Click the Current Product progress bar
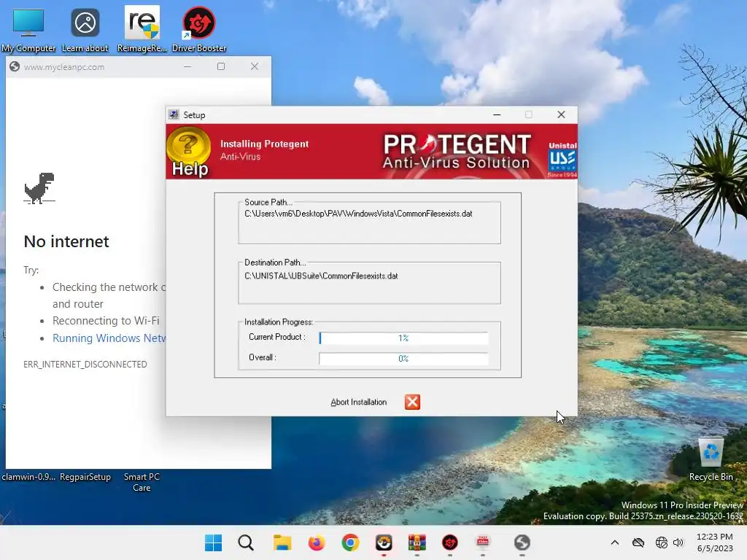This screenshot has width=747, height=560. point(403,338)
